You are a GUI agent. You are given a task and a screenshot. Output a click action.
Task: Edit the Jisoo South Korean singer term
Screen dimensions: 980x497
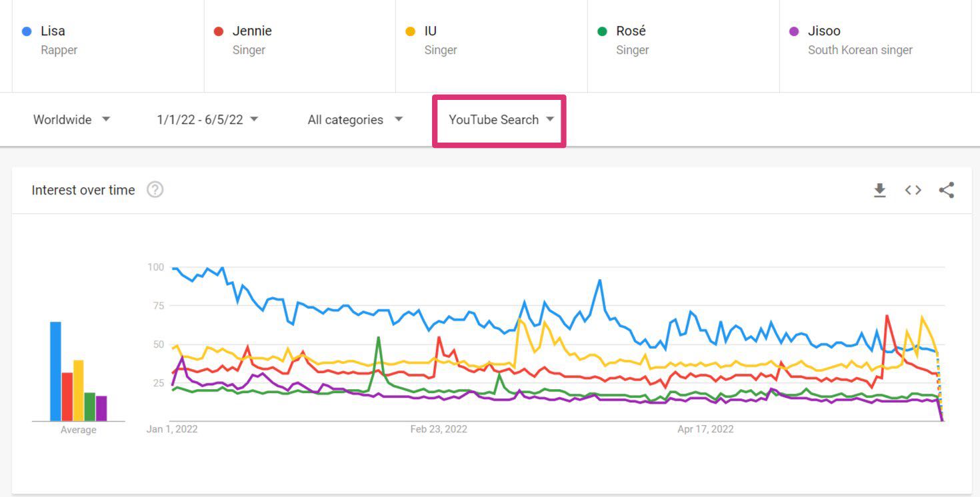(x=859, y=39)
